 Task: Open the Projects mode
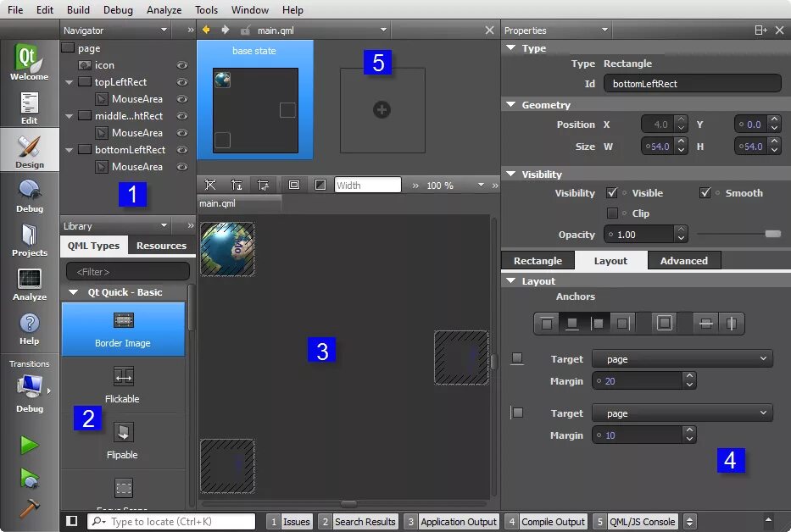pyautogui.click(x=30, y=239)
